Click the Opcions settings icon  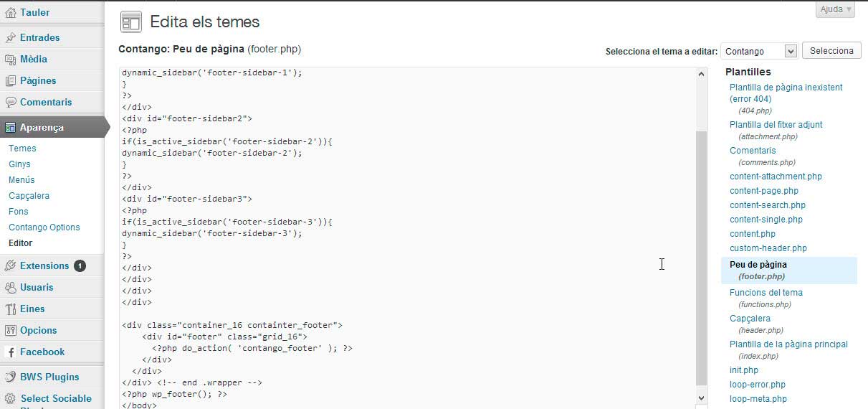(10, 330)
